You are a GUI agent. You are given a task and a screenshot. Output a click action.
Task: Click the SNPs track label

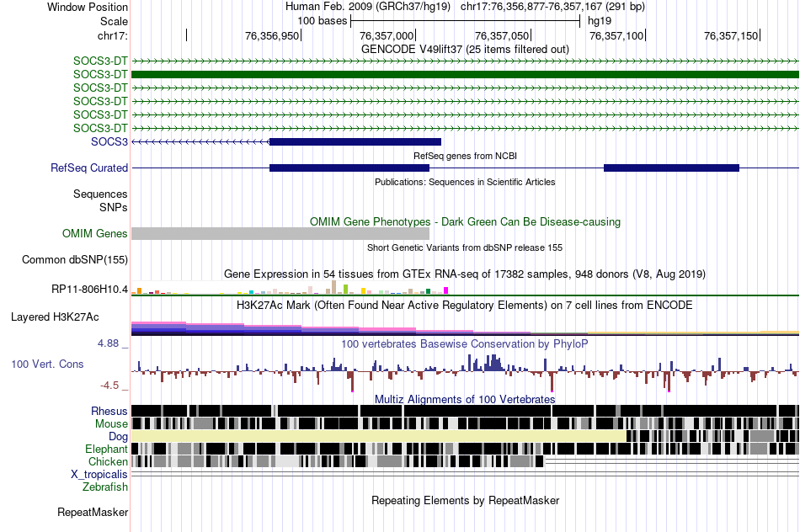(x=114, y=208)
